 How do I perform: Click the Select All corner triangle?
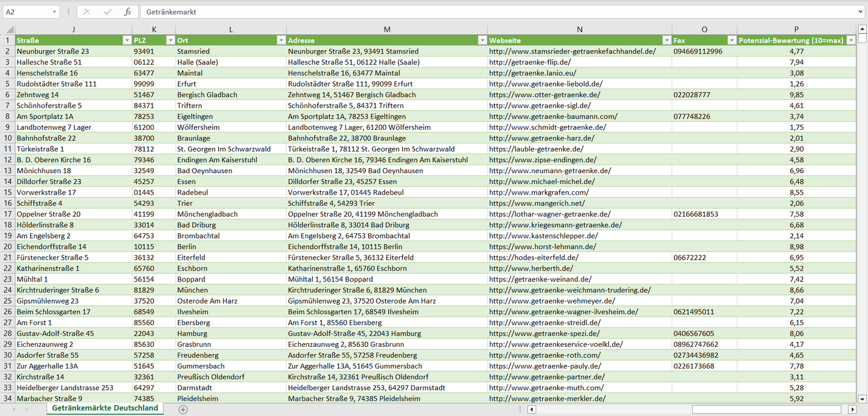[8, 29]
